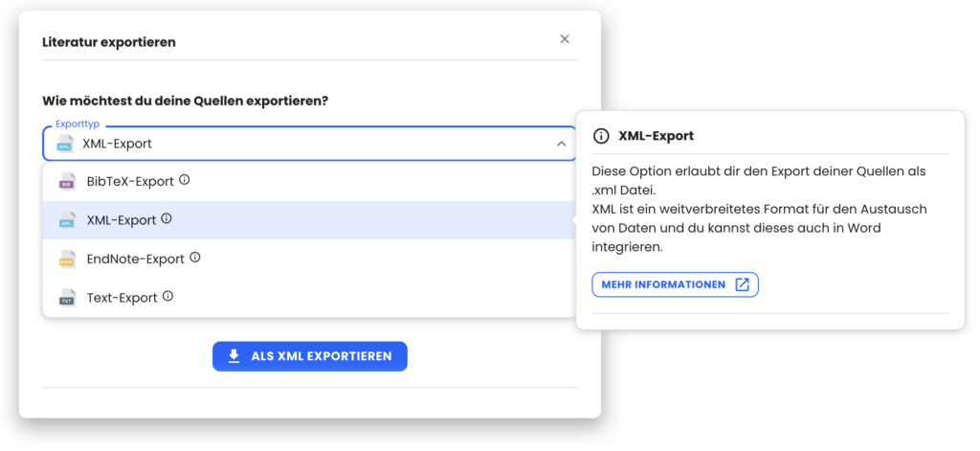Click the tooltip description paragraph about .xml Datei
The width and height of the screenshot is (980, 451).
(x=759, y=209)
